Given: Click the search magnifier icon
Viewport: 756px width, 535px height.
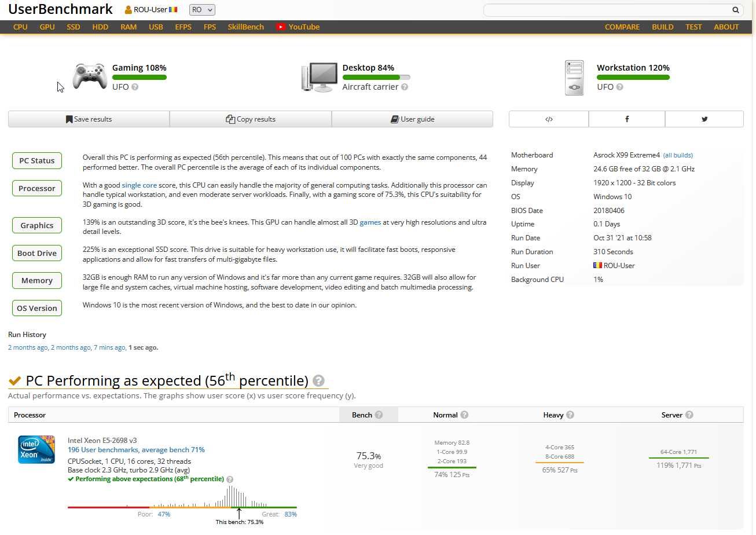Looking at the screenshot, I should click(736, 10).
